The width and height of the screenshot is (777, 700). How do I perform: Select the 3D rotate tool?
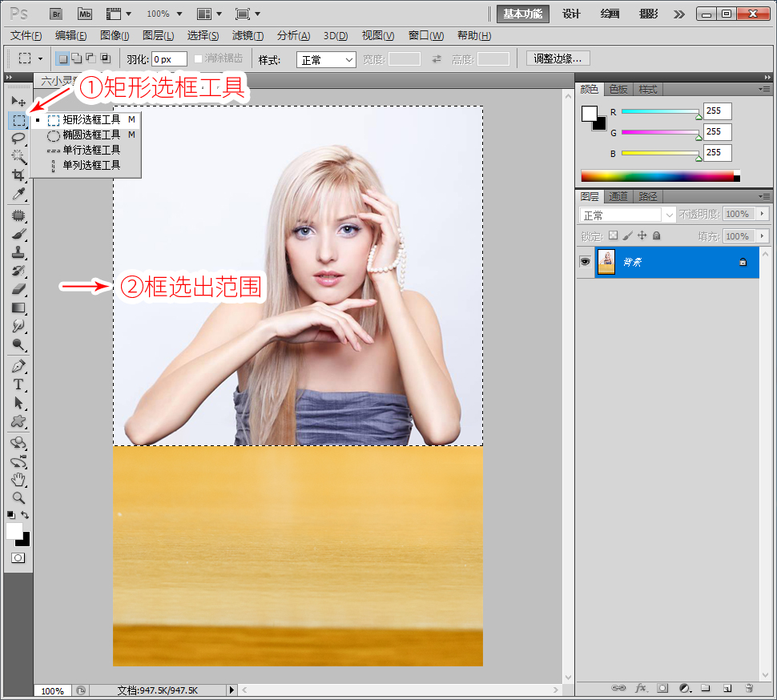(x=18, y=442)
